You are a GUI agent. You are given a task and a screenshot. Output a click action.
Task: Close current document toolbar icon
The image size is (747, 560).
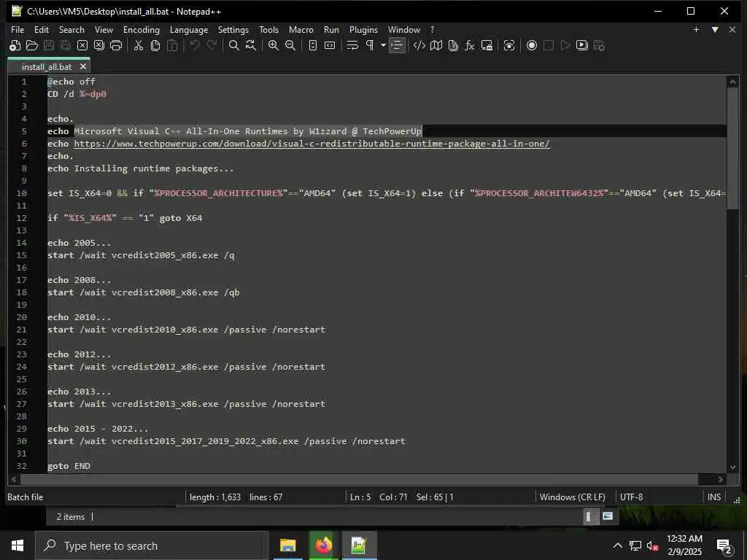(82, 46)
